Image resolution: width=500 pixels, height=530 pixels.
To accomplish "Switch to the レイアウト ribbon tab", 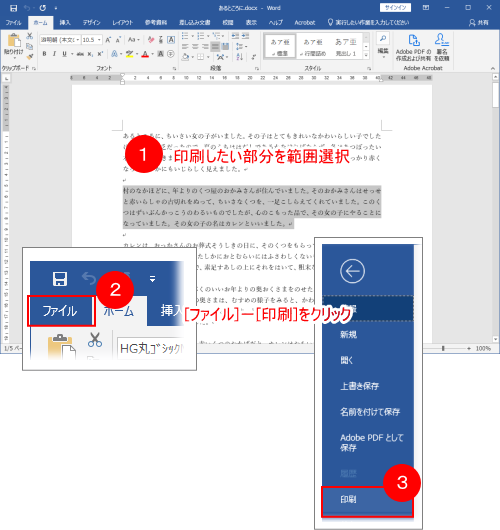I will point(123,23).
